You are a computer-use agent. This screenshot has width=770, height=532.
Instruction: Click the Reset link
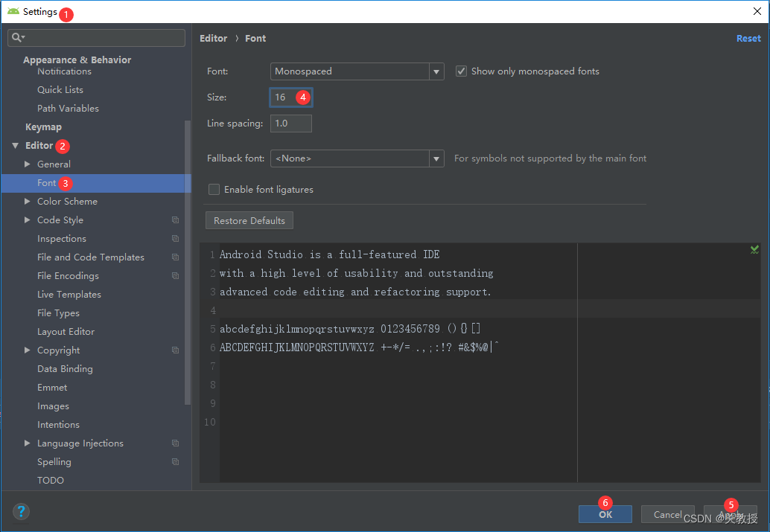pos(748,38)
